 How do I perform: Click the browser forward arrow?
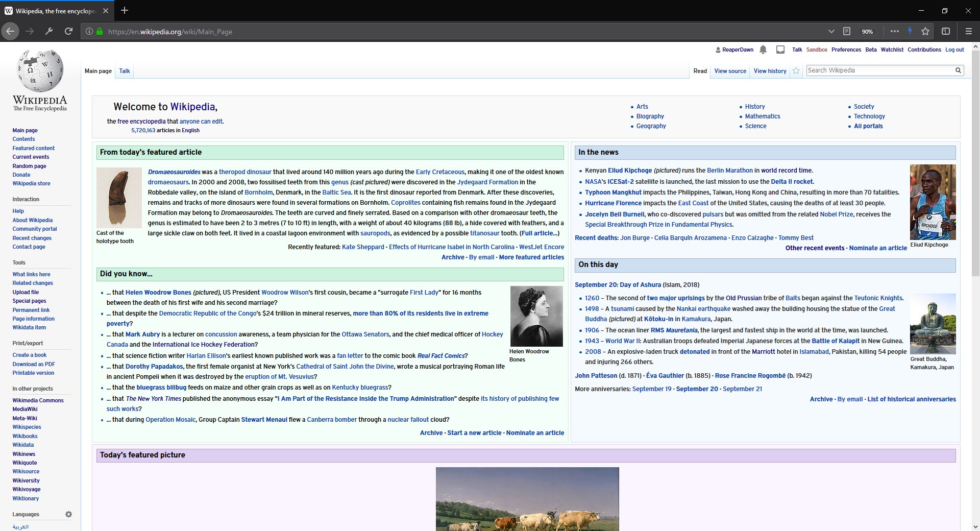point(30,31)
